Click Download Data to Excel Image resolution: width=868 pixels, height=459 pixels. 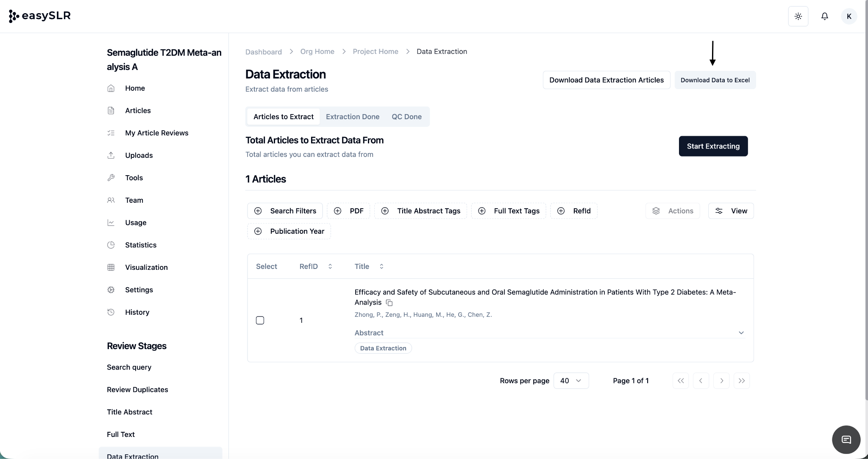pos(715,80)
